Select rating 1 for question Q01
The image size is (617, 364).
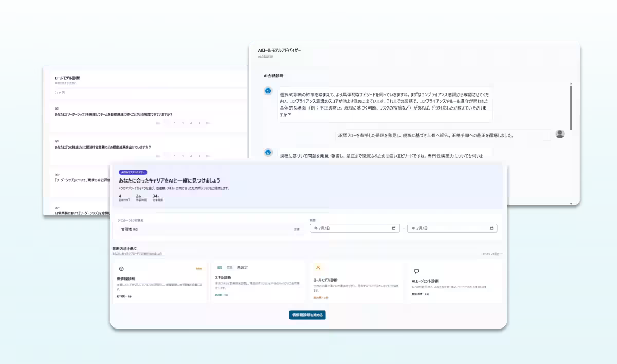(166, 123)
